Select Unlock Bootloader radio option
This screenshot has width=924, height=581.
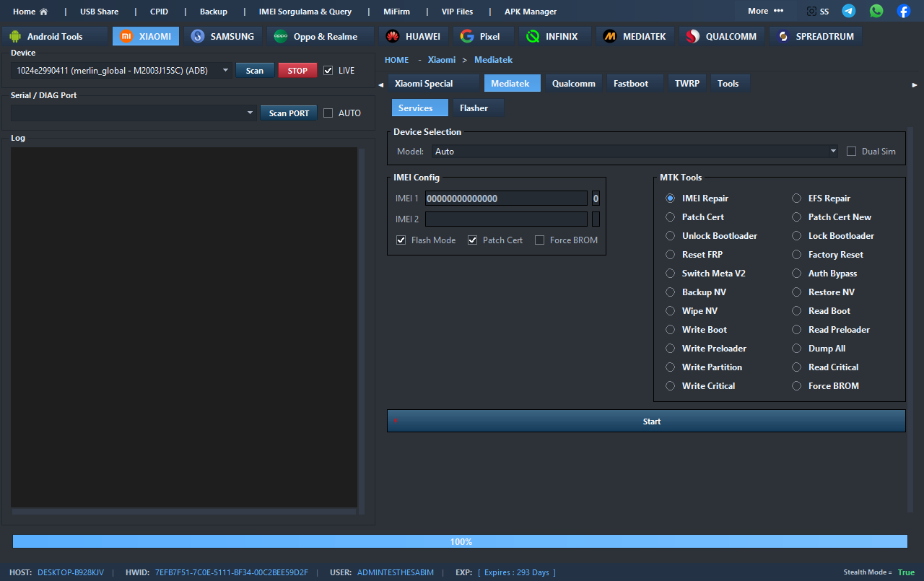tap(671, 236)
